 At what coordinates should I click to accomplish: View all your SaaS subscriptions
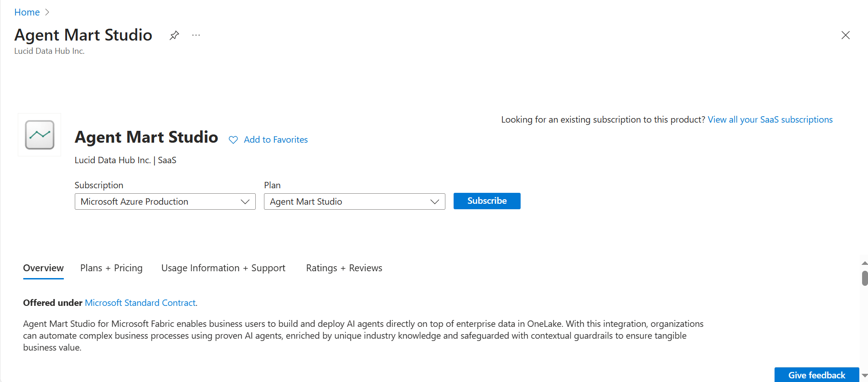[x=770, y=119]
